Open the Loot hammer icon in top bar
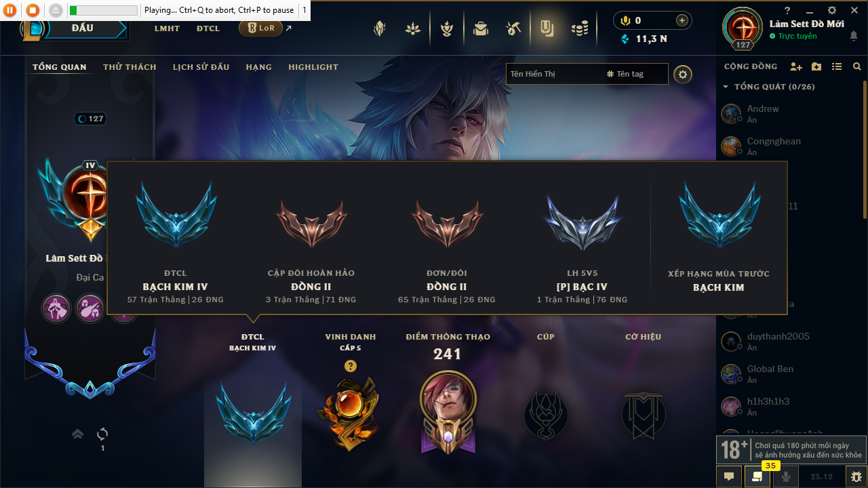The width and height of the screenshot is (868, 488). pos(513,28)
